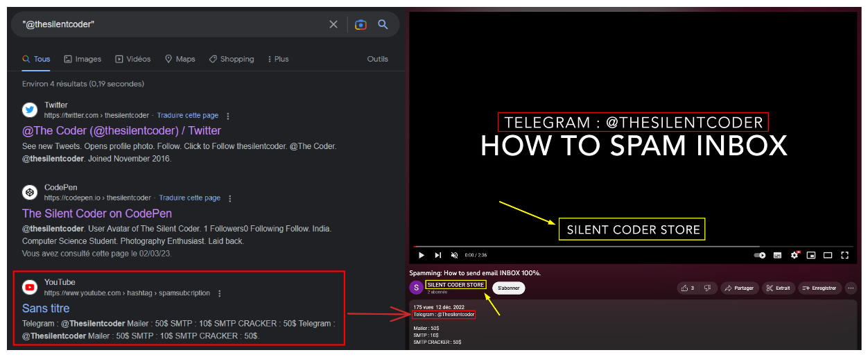Screen dimensions: 868x357
Task: Switch to the Vidéos tab
Action: [133, 59]
